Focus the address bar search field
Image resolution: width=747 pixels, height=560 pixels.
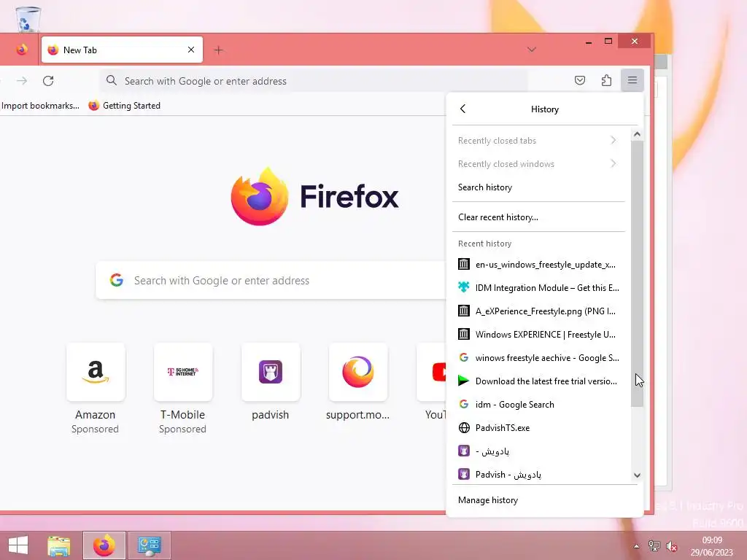point(314,81)
